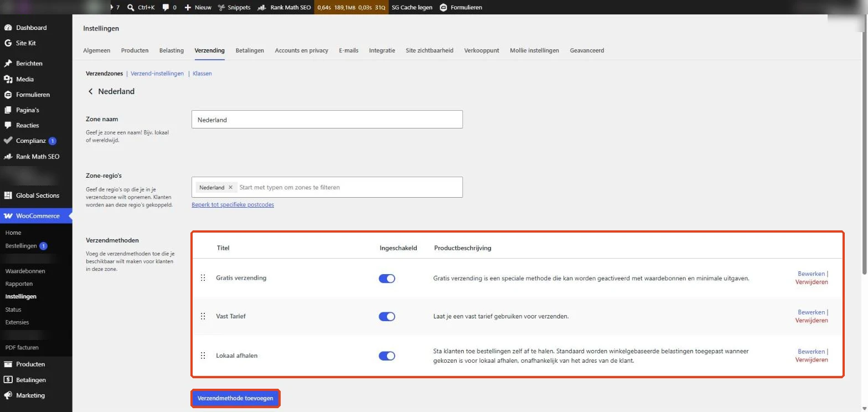Click the page vertical scrollbar
Image resolution: width=868 pixels, height=412 pixels.
point(865,144)
